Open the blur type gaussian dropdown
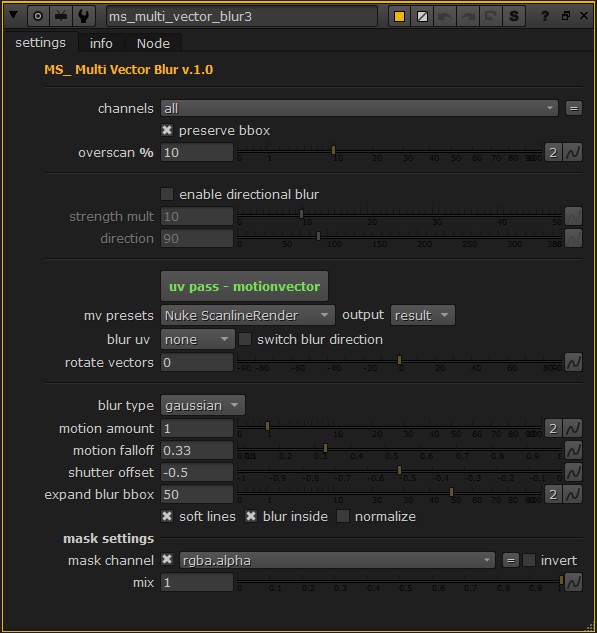The image size is (597, 633). tap(203, 405)
